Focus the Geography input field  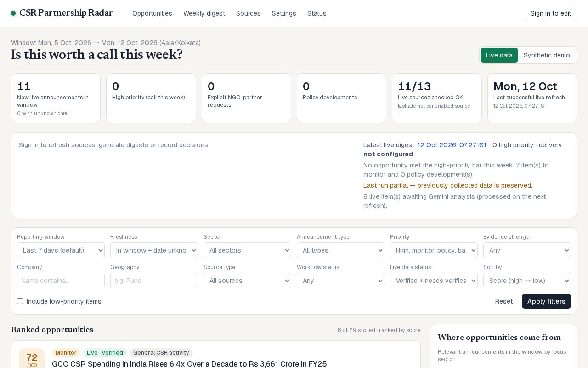pyautogui.click(x=154, y=281)
